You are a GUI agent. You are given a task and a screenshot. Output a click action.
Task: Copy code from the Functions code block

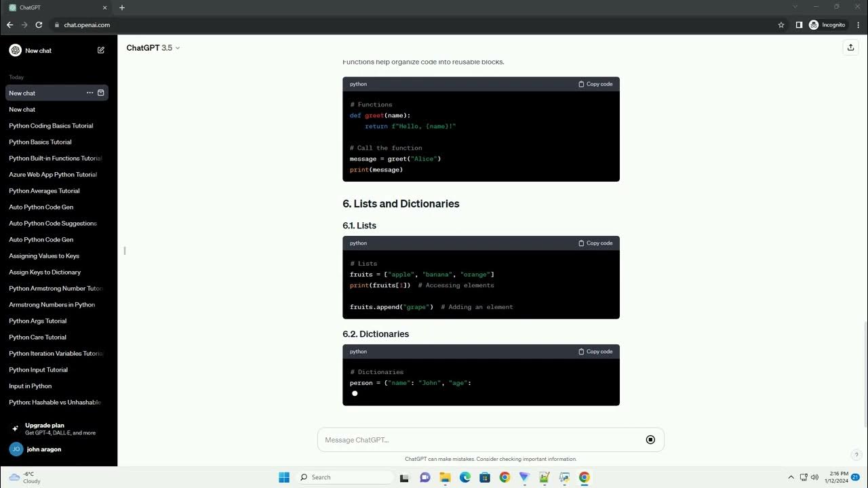coord(595,84)
